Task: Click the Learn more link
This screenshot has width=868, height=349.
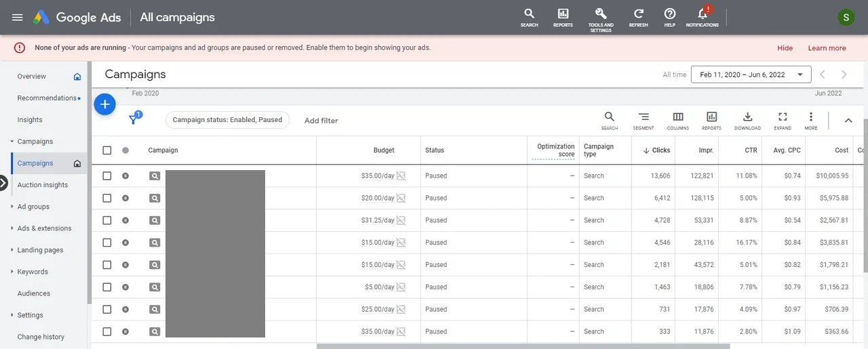Action: click(x=827, y=48)
